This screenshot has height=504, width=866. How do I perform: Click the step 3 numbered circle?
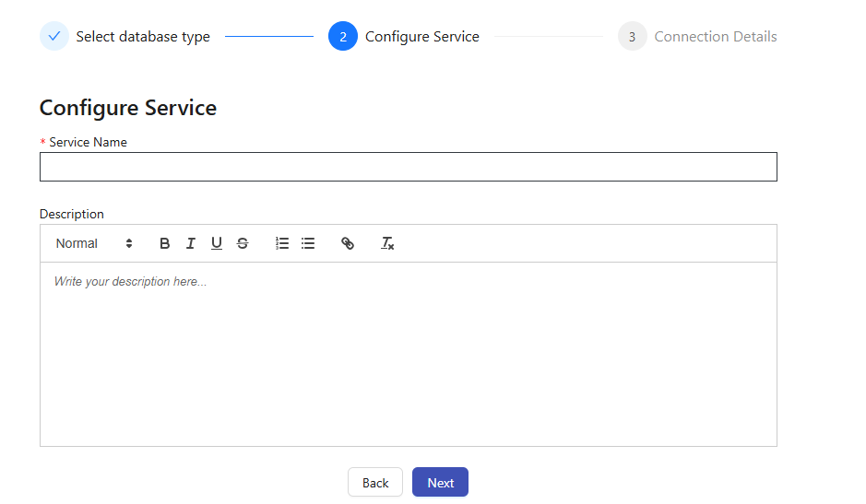point(632,37)
